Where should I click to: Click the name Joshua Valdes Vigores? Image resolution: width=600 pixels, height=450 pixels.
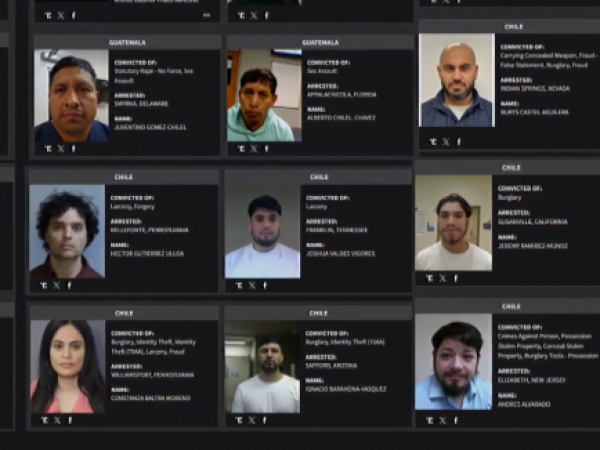(338, 253)
